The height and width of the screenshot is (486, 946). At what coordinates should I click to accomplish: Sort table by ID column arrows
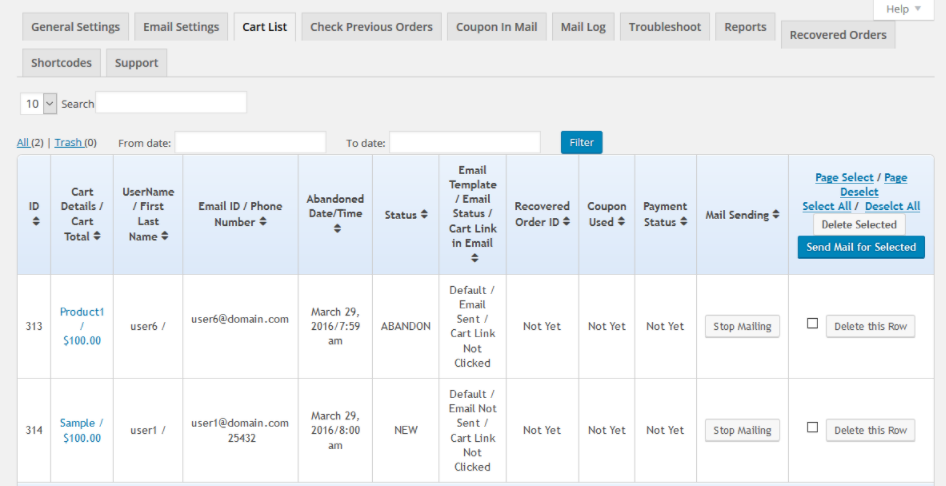click(36, 221)
